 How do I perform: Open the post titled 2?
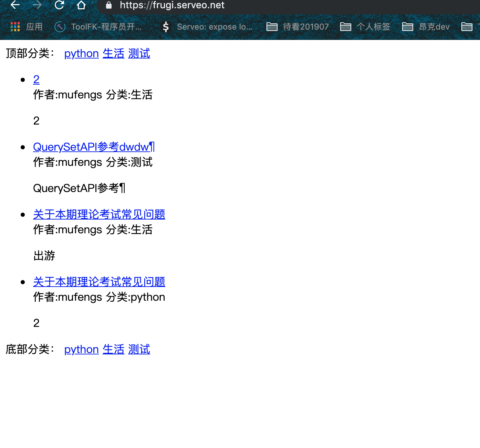[36, 80]
